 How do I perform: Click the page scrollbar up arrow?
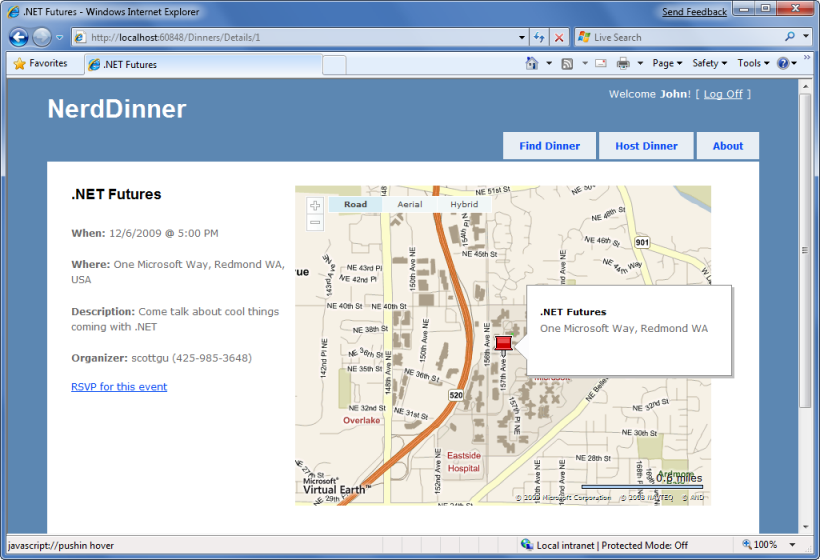(x=805, y=86)
